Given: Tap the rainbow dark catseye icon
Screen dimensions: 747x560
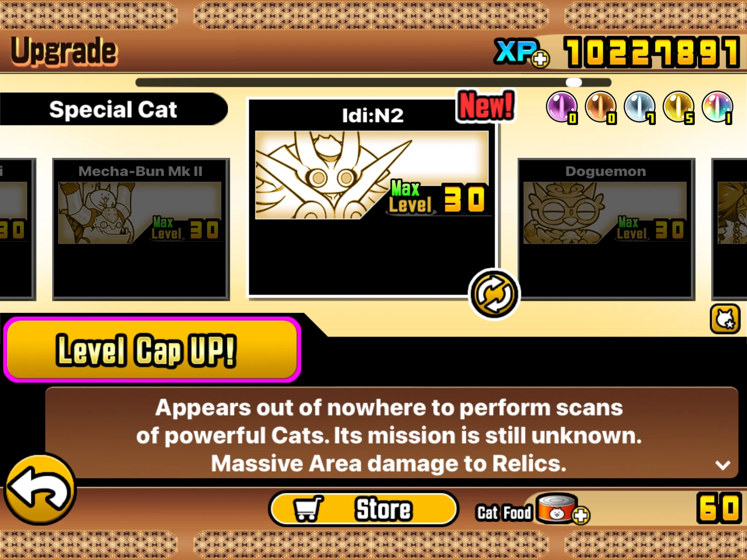Looking at the screenshot, I should click(717, 107).
